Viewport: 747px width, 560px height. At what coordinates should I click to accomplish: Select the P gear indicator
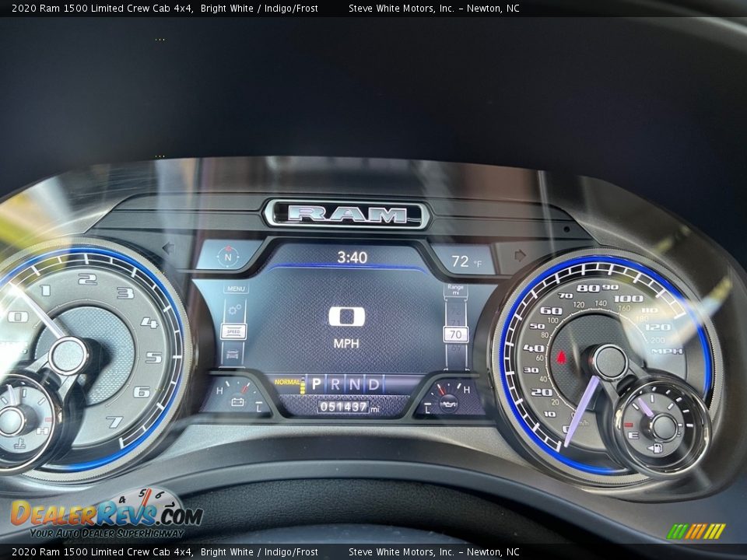317,383
